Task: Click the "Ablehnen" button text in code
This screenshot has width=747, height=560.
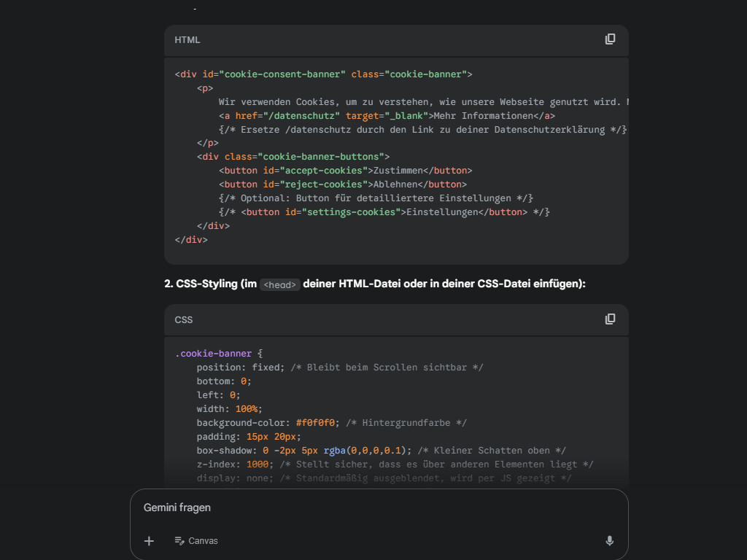Action: pos(392,184)
